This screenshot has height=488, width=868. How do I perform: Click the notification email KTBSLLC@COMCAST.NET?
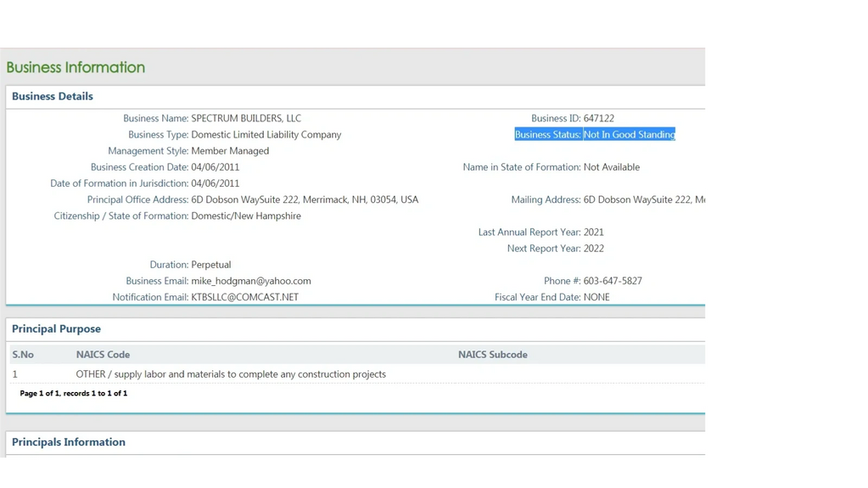pyautogui.click(x=244, y=297)
